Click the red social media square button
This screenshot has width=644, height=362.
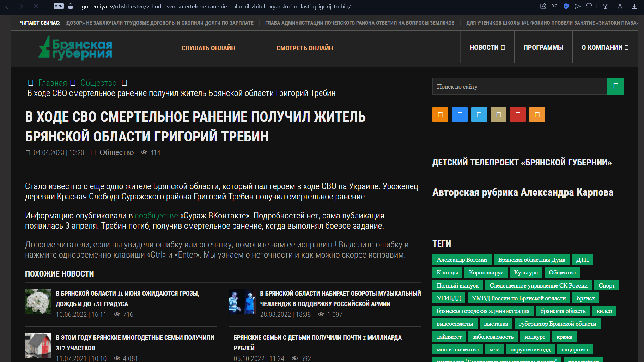tap(518, 115)
